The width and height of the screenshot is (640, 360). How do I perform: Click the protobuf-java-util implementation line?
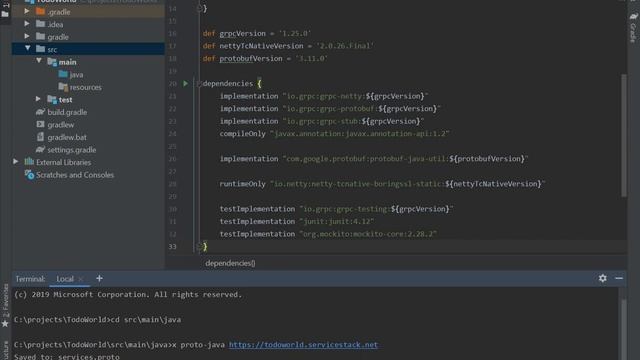[x=374, y=159]
